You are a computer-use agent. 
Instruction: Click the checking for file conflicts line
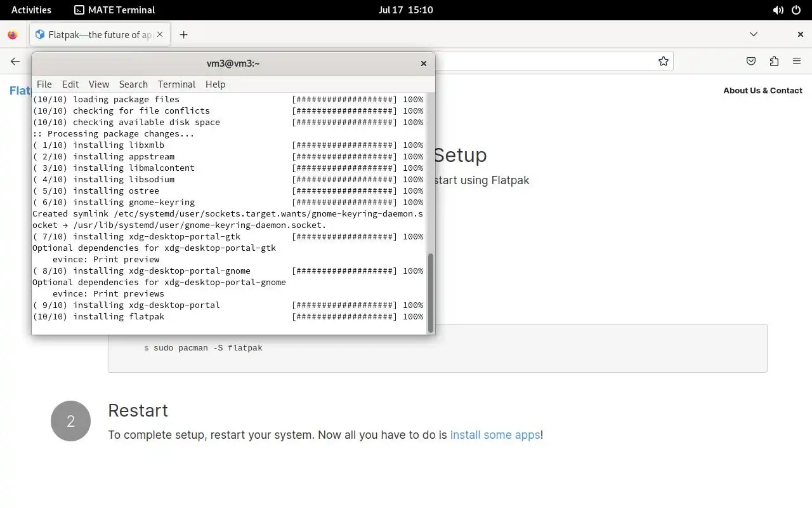(228, 110)
